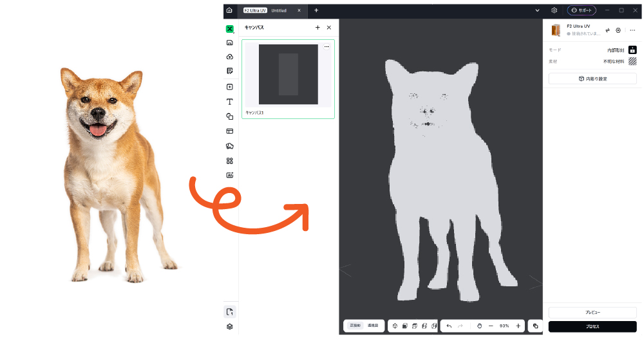The width and height of the screenshot is (644, 341).
Task: Open the xTool logo menu
Action: pos(230,29)
